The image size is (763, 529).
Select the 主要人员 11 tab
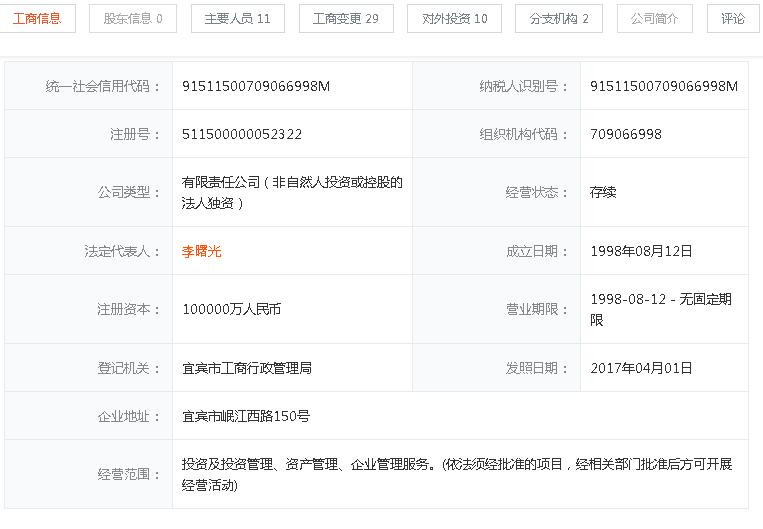point(237,18)
